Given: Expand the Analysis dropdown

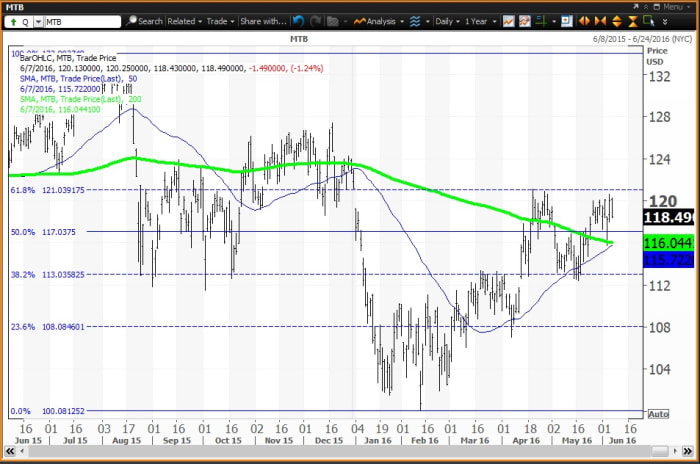Looking at the screenshot, I should [384, 21].
